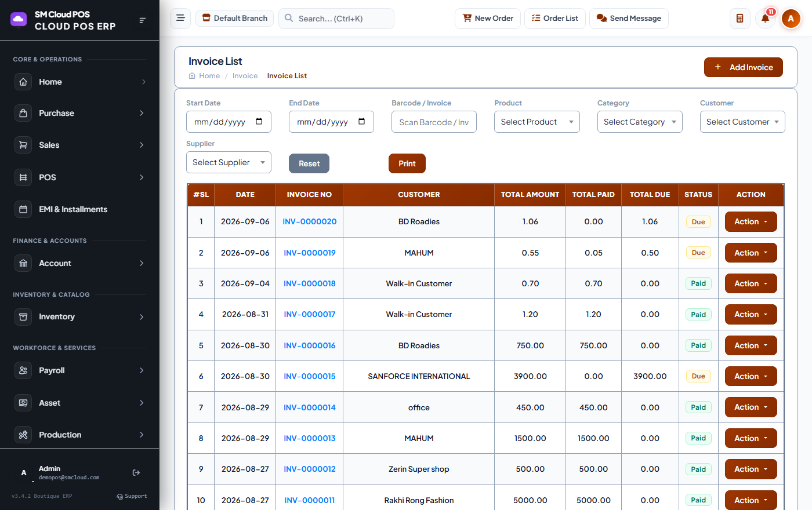Open the Select Category dropdown

pyautogui.click(x=640, y=122)
